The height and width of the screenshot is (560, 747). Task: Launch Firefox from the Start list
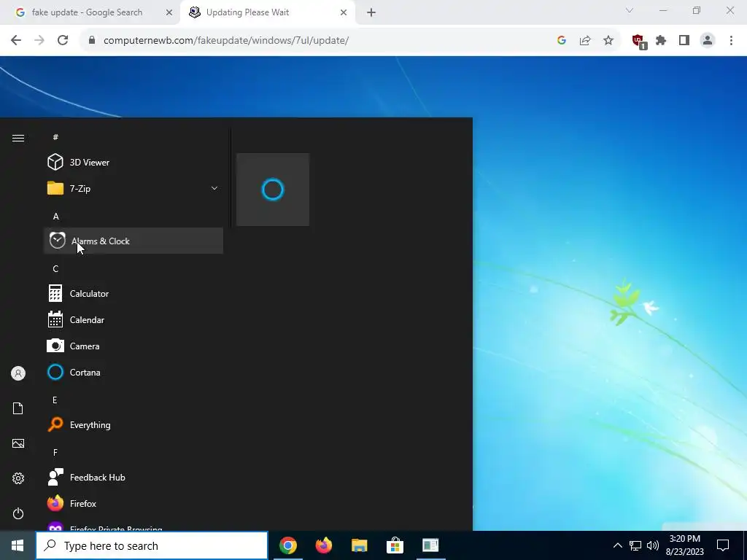coord(133,503)
